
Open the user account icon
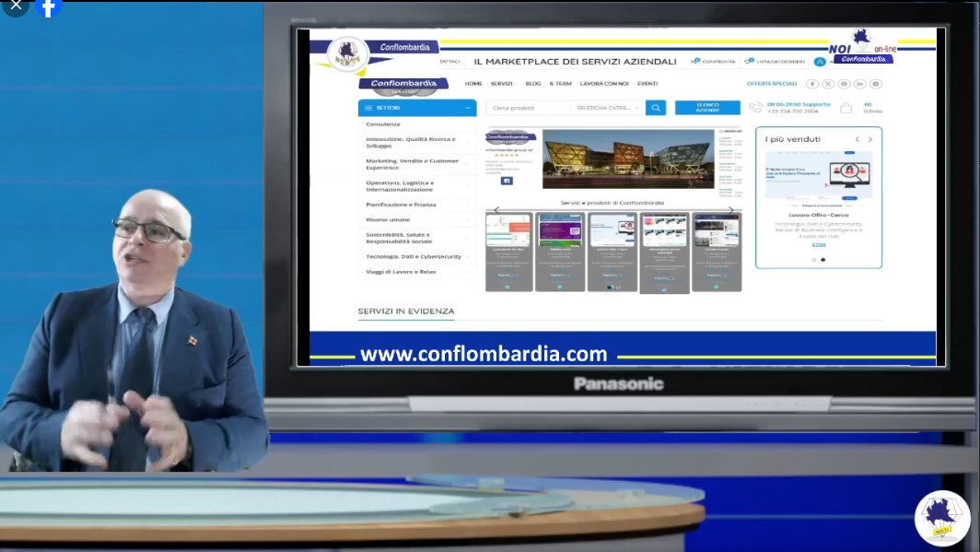click(x=820, y=61)
